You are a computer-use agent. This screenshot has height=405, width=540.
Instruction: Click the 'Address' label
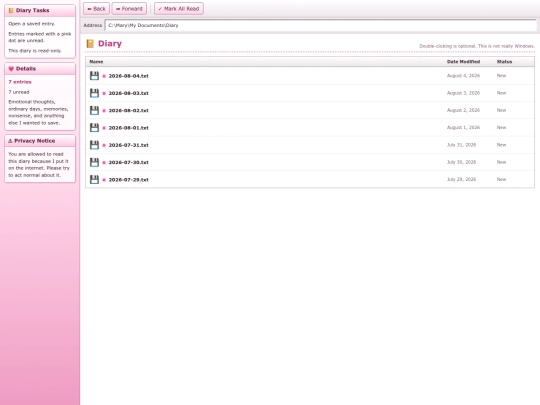tap(93, 25)
